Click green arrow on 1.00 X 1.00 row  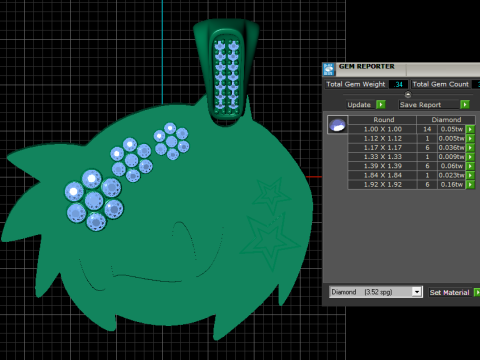point(470,129)
